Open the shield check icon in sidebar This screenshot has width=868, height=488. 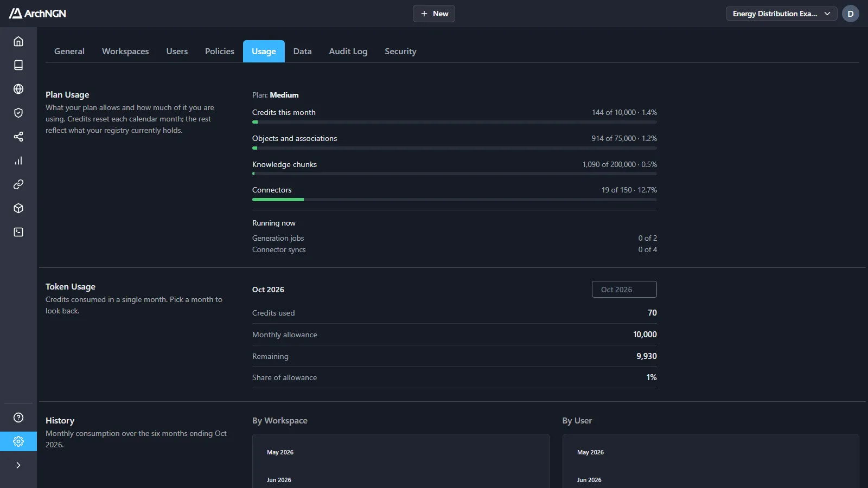click(18, 113)
